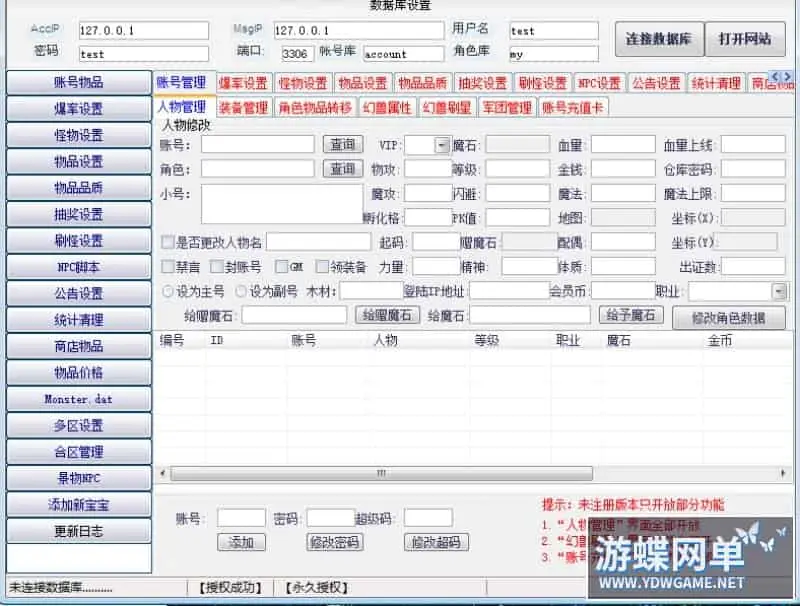Open 多区设置 in the left sidebar
800x606 pixels.
(x=79, y=426)
